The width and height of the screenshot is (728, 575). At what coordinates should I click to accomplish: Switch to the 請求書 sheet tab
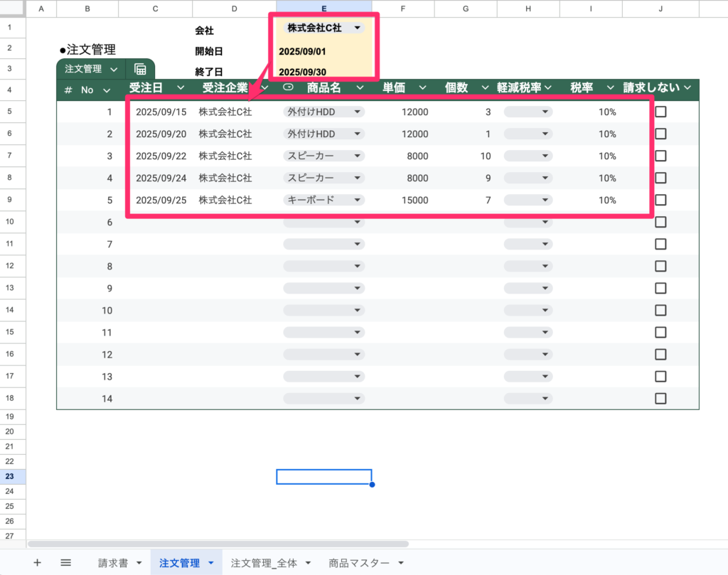pyautogui.click(x=113, y=563)
